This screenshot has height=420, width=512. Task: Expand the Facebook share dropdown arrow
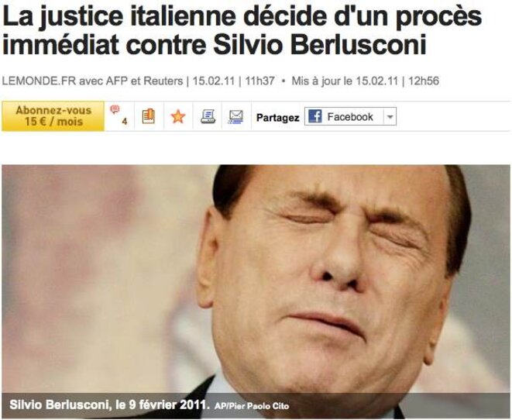click(x=390, y=116)
